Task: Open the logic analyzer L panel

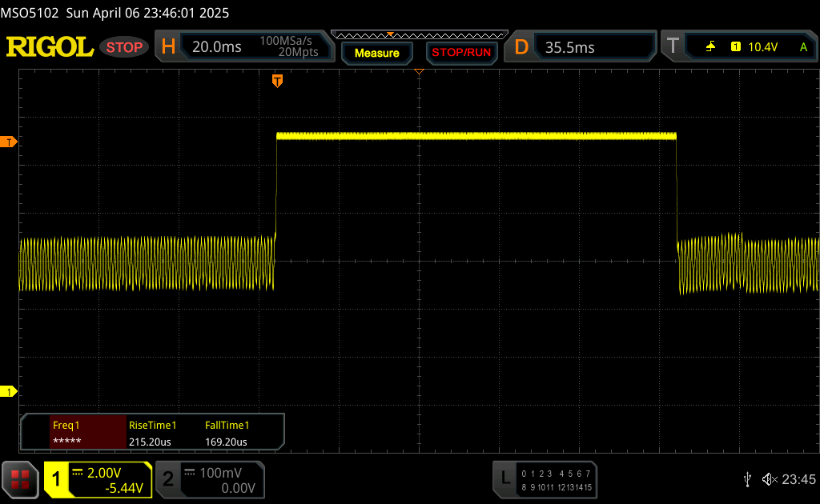Action: point(505,478)
